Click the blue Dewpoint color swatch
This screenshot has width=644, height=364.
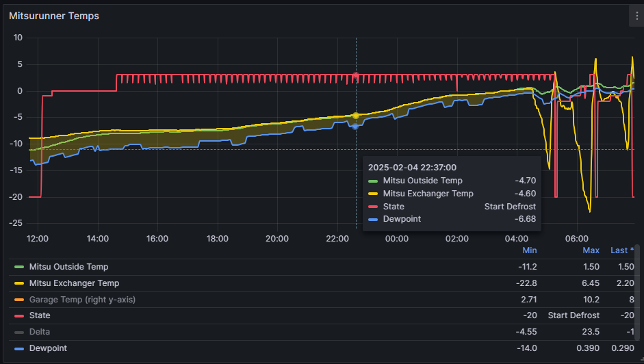pos(19,348)
